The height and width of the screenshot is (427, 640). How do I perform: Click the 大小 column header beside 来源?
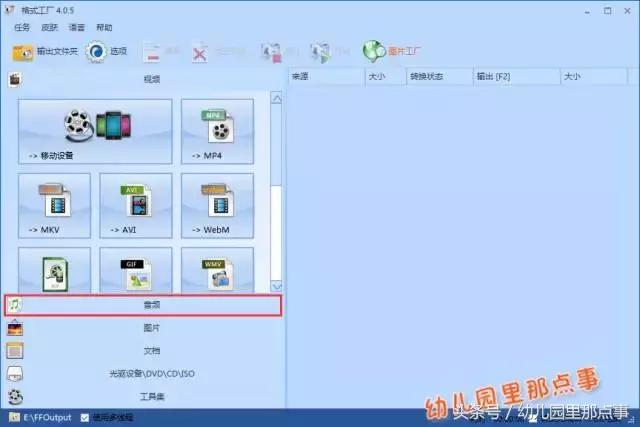click(x=386, y=77)
